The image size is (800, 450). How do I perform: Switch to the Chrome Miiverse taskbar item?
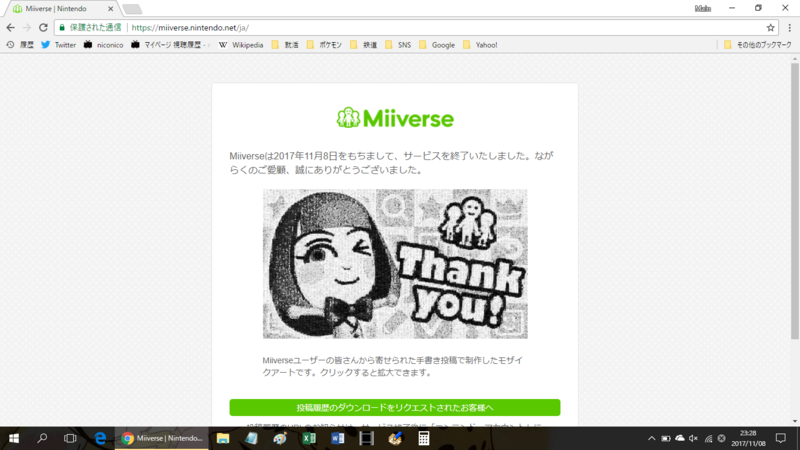pyautogui.click(x=162, y=438)
